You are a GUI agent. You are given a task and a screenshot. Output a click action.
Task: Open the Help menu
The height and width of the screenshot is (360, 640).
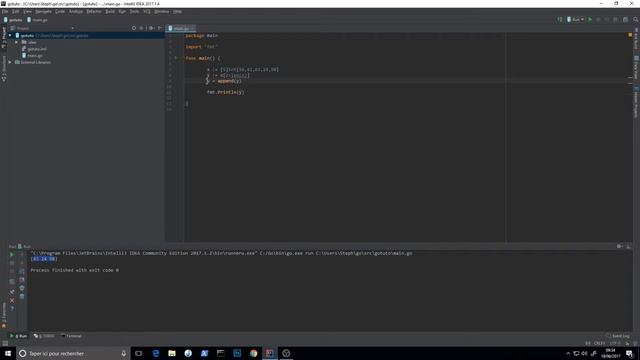click(x=177, y=11)
